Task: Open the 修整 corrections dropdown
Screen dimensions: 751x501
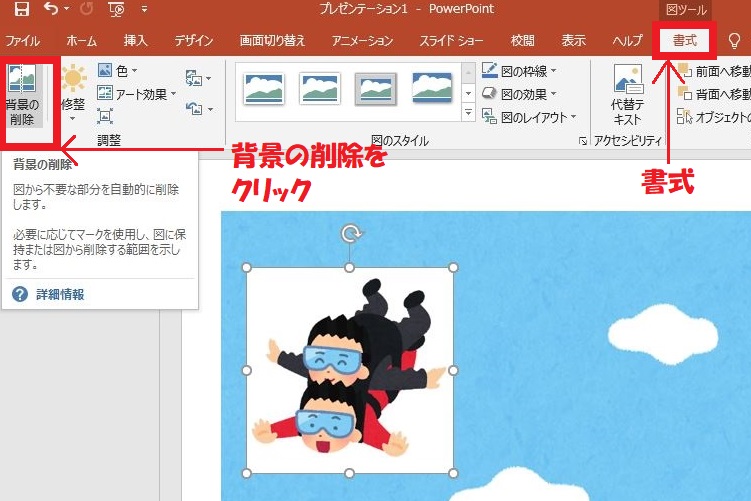Action: [x=73, y=93]
